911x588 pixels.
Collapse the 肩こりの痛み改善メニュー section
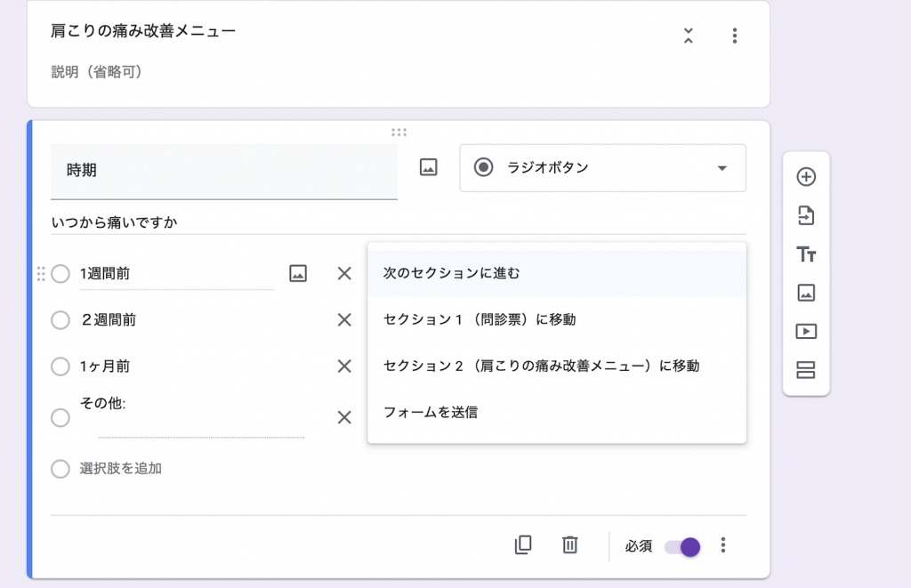click(x=688, y=36)
